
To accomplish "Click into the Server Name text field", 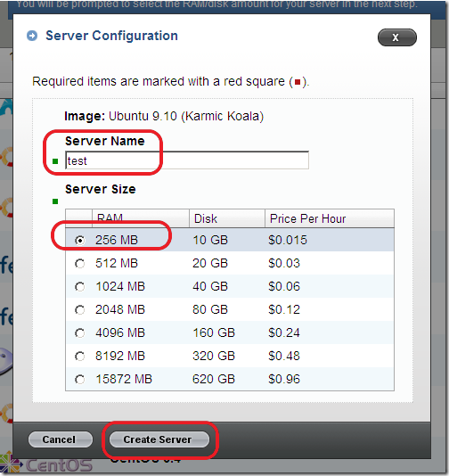I will (x=187, y=160).
